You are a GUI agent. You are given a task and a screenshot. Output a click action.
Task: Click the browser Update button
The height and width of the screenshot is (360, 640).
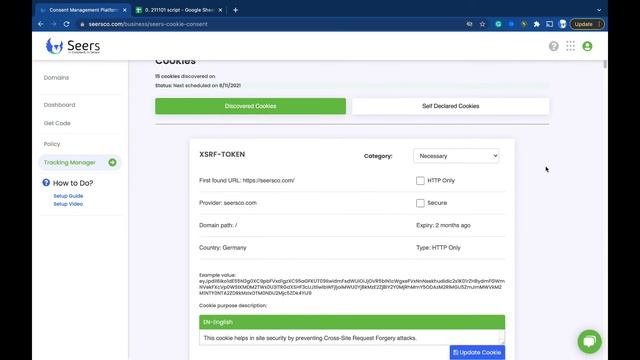click(x=587, y=24)
